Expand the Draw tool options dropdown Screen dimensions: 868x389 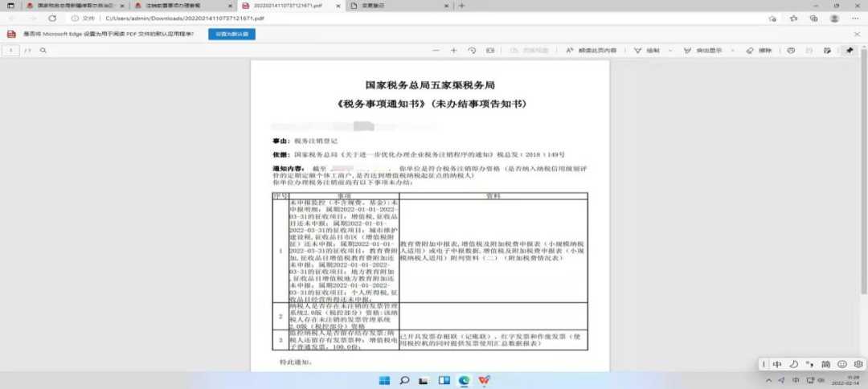tap(670, 51)
